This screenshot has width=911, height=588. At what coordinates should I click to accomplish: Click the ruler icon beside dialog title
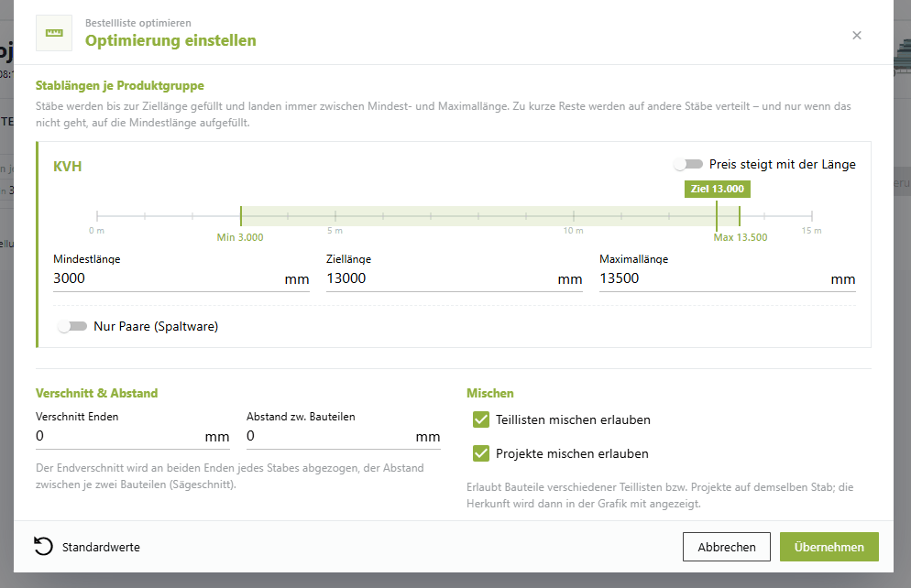[54, 33]
